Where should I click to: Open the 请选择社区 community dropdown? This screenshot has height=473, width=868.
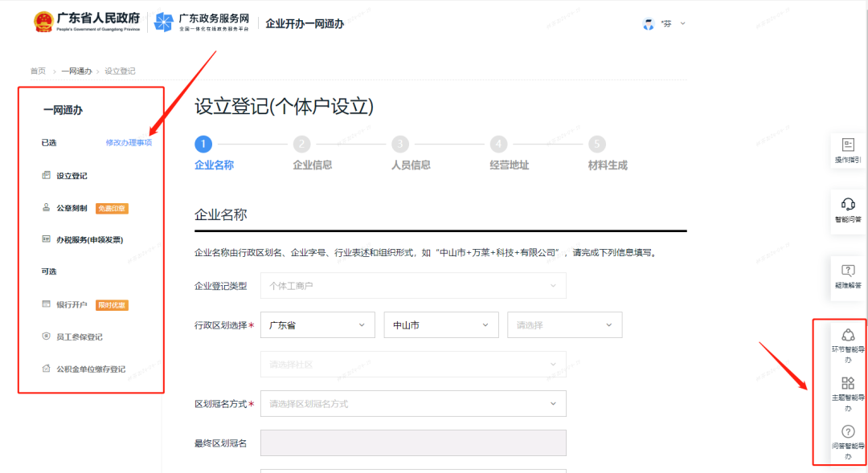[x=413, y=364]
